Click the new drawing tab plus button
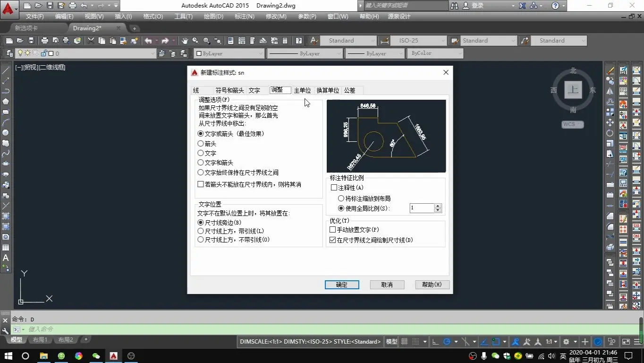Image resolution: width=644 pixels, height=363 pixels. (x=134, y=28)
